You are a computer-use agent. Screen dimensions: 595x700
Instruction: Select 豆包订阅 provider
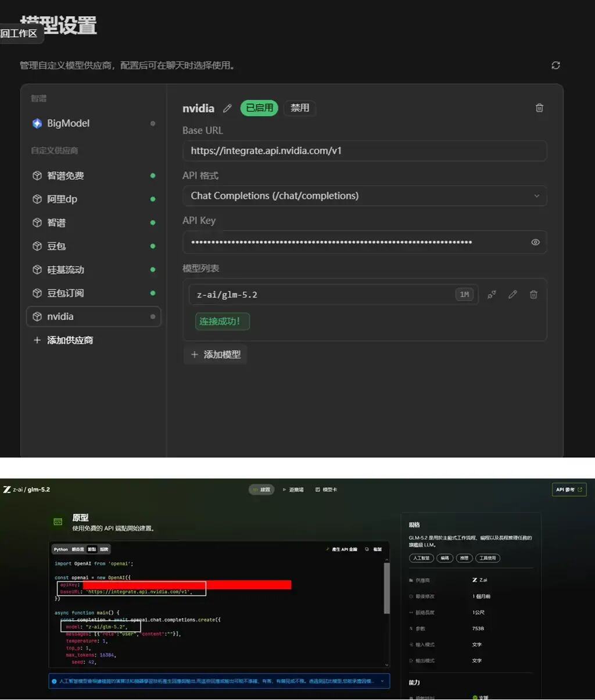(94, 293)
